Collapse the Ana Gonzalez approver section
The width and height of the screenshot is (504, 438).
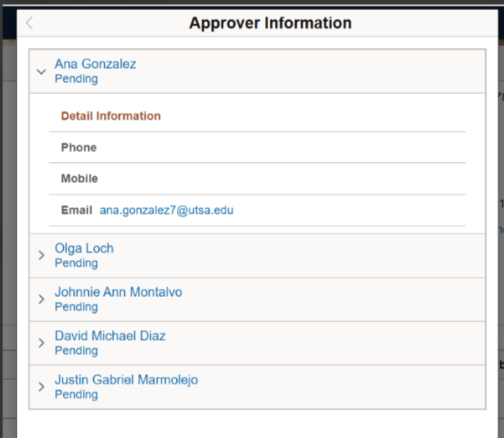coord(41,71)
